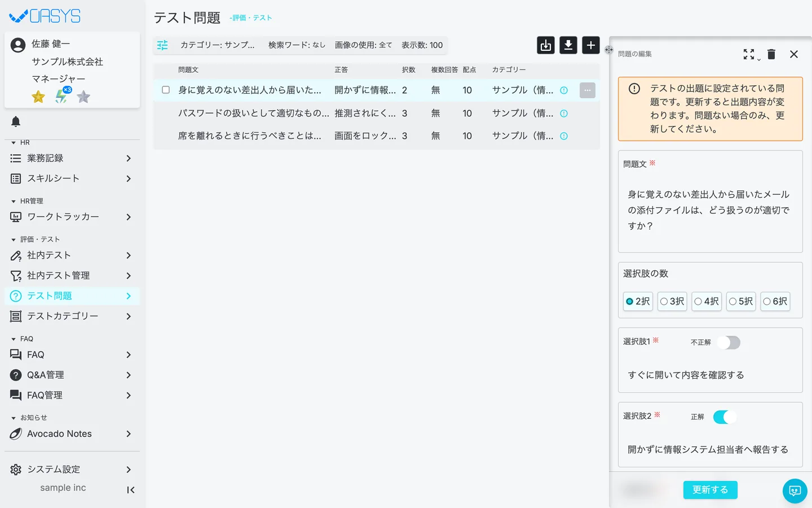This screenshot has height=508, width=812.
Task: Click the OASYS logo
Action: pyautogui.click(x=45, y=16)
